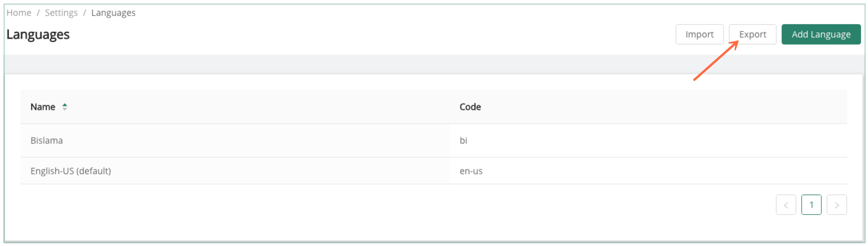This screenshot has height=246, width=868.
Task: Navigate to Home breadcrumb
Action: (19, 13)
